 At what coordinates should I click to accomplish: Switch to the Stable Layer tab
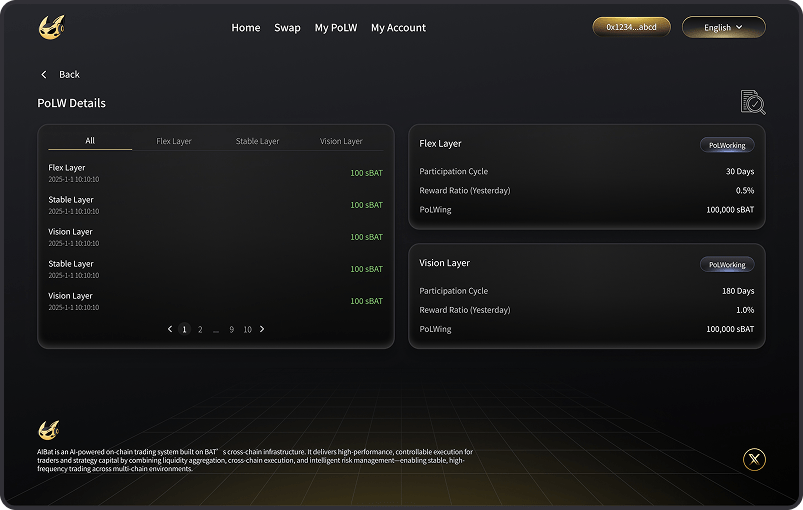pyautogui.click(x=257, y=141)
